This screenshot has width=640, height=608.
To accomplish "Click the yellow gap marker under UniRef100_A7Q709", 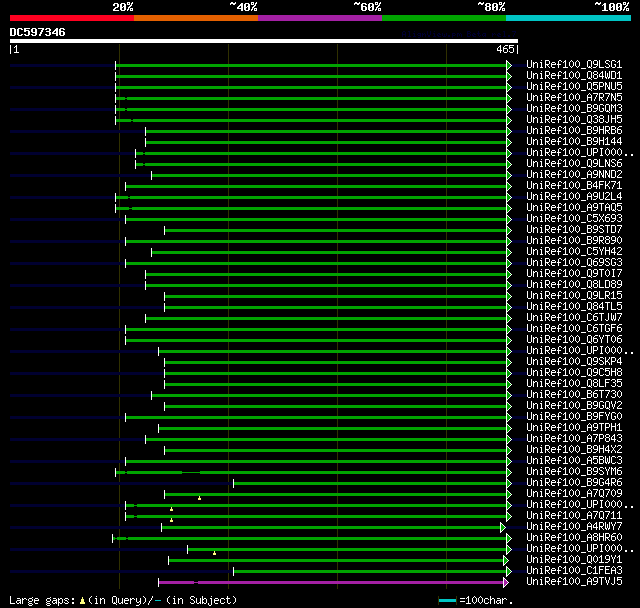I will (199, 498).
